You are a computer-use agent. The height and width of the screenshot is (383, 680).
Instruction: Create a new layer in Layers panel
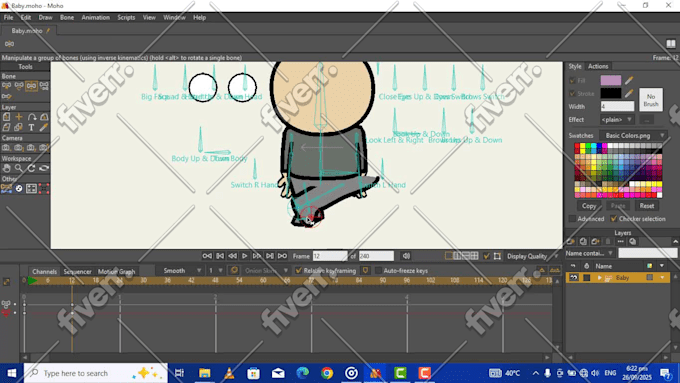(571, 242)
